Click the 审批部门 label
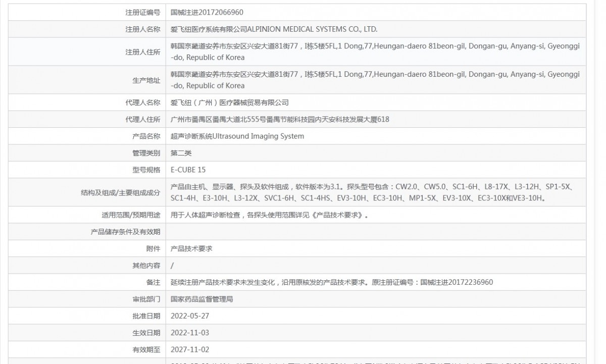The image size is (606, 364). point(146,299)
